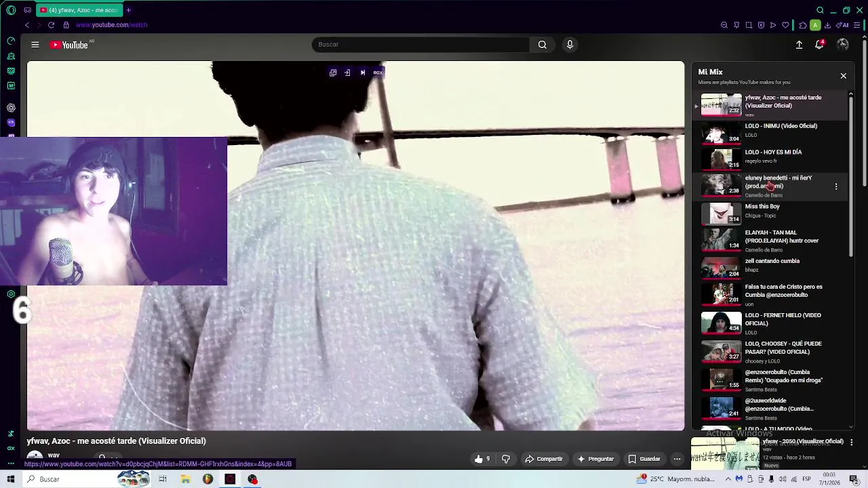Image resolution: width=868 pixels, height=488 pixels.
Task: Open the YouTube account avatar menu
Action: pyautogui.click(x=843, y=45)
